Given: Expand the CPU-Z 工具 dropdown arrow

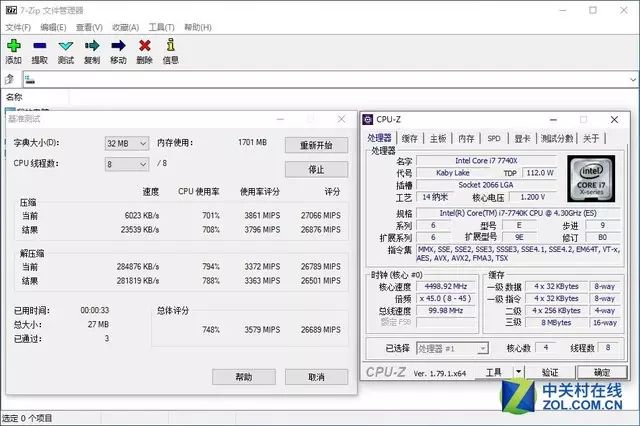Looking at the screenshot, I should [x=518, y=372].
